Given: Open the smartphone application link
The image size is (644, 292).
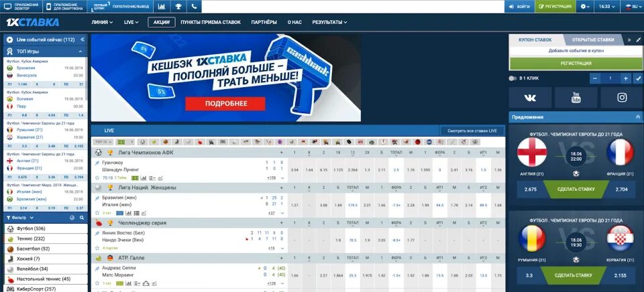Looking at the screenshot, I should click(64, 7).
